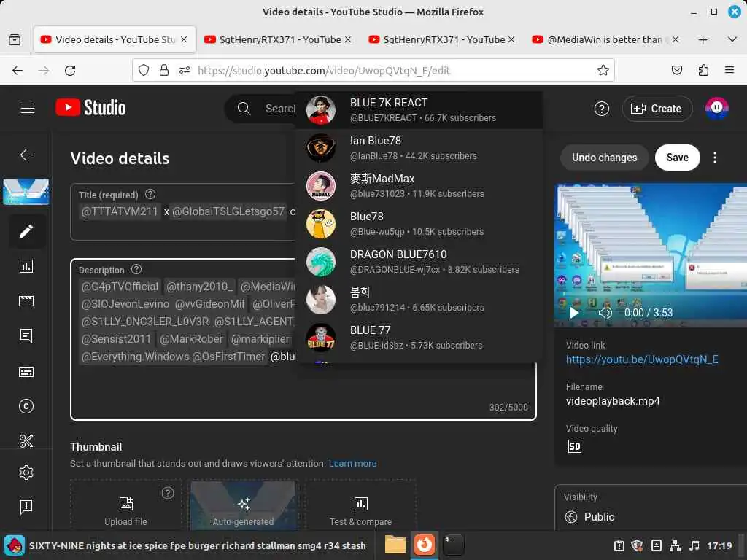Open the Visibility Public setting
Viewport: 747px width, 560px height.
click(x=651, y=508)
